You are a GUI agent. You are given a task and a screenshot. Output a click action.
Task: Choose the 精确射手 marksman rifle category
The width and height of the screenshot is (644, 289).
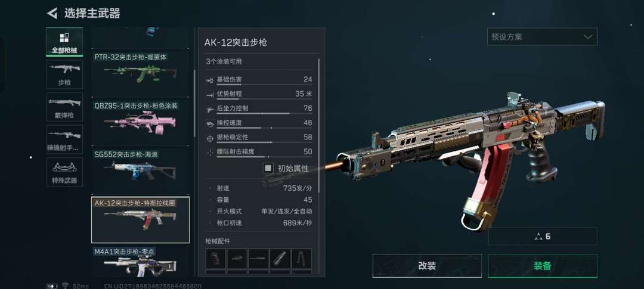(x=64, y=139)
